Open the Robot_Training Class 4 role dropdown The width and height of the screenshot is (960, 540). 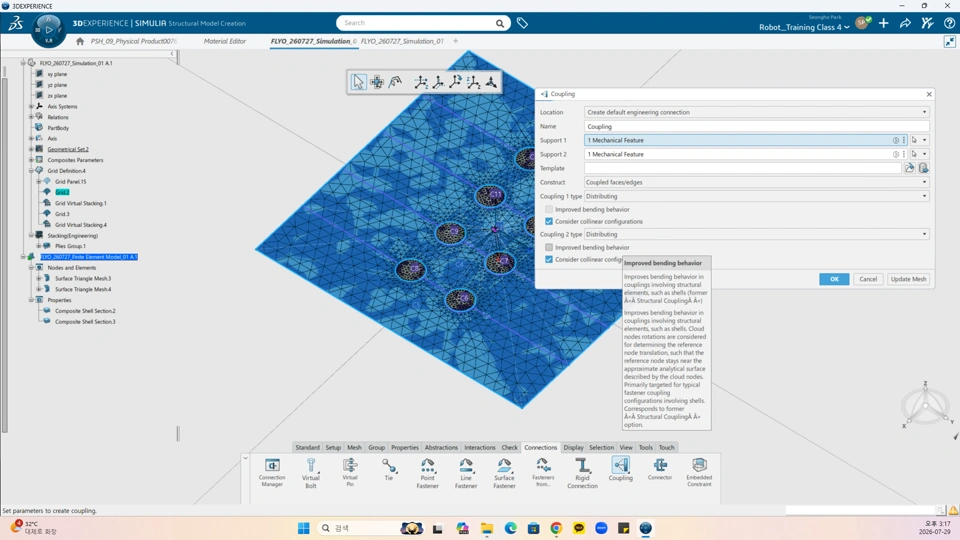[x=804, y=27]
